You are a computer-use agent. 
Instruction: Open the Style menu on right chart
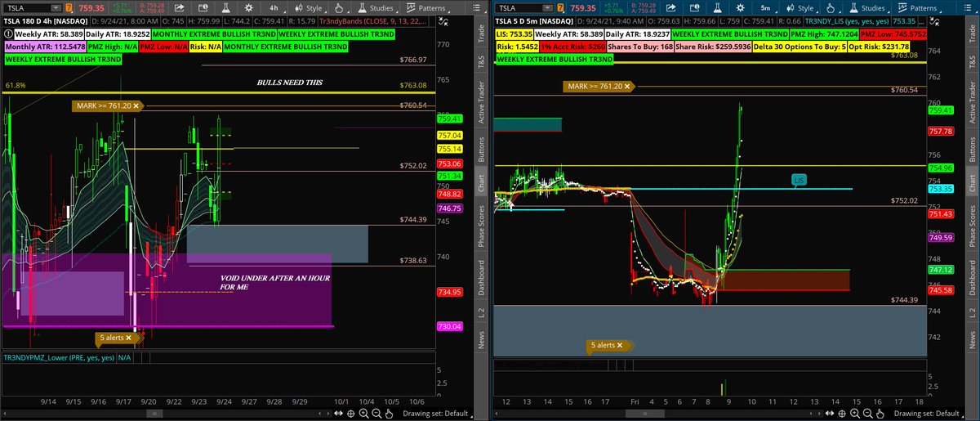(801, 7)
